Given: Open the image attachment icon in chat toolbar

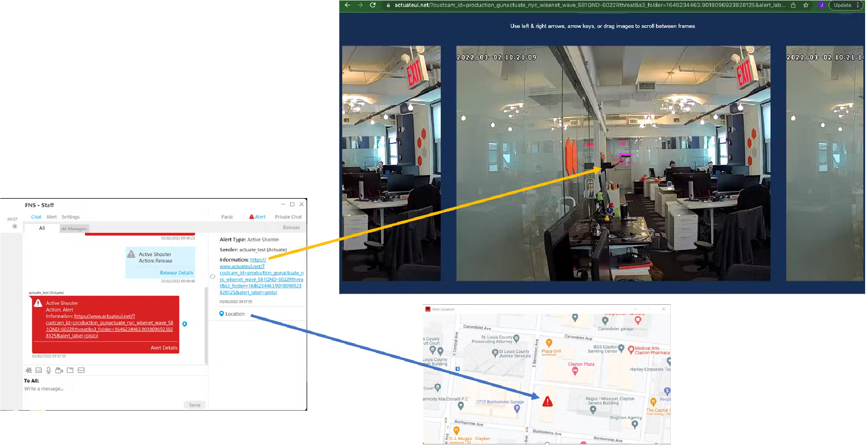Looking at the screenshot, I should click(38, 370).
